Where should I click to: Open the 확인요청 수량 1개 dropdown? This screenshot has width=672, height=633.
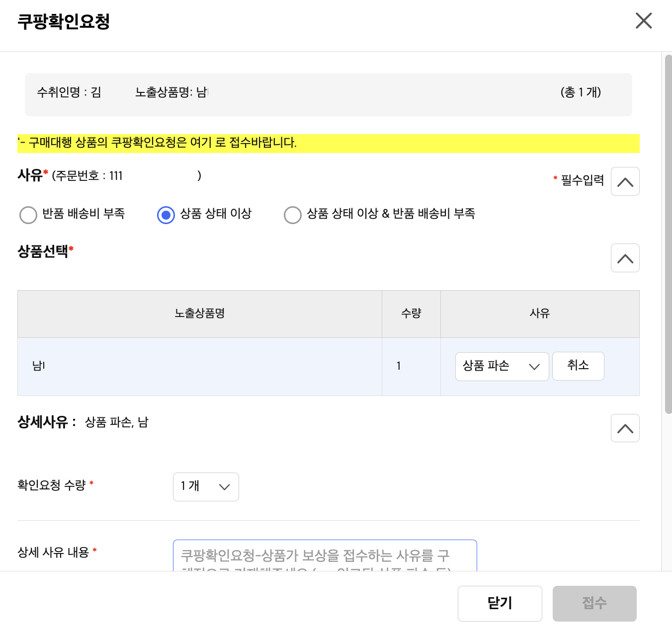206,487
